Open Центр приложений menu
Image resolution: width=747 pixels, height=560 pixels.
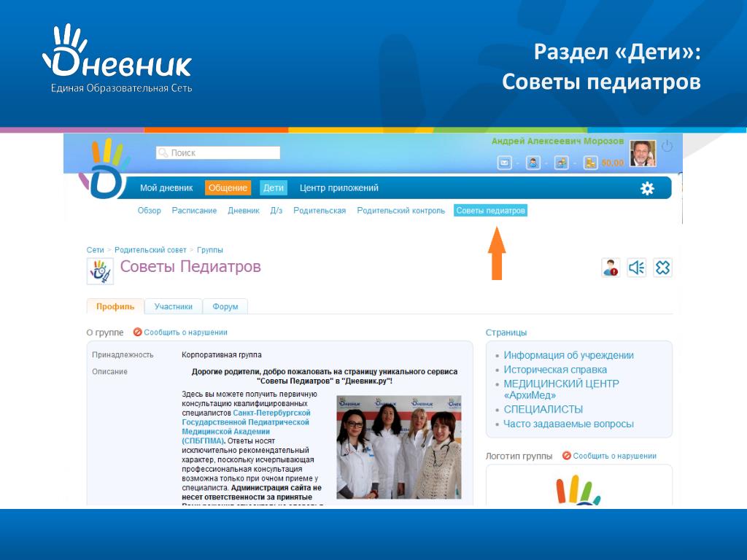[x=339, y=188]
